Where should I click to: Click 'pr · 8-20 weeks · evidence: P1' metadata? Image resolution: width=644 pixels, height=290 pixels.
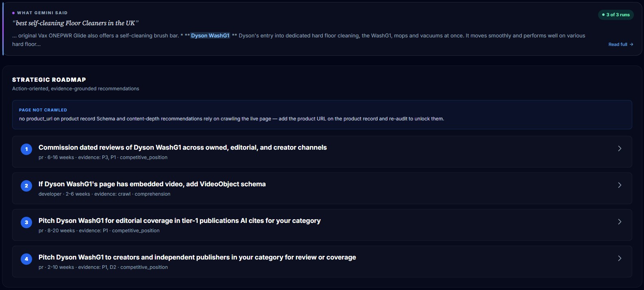click(99, 231)
